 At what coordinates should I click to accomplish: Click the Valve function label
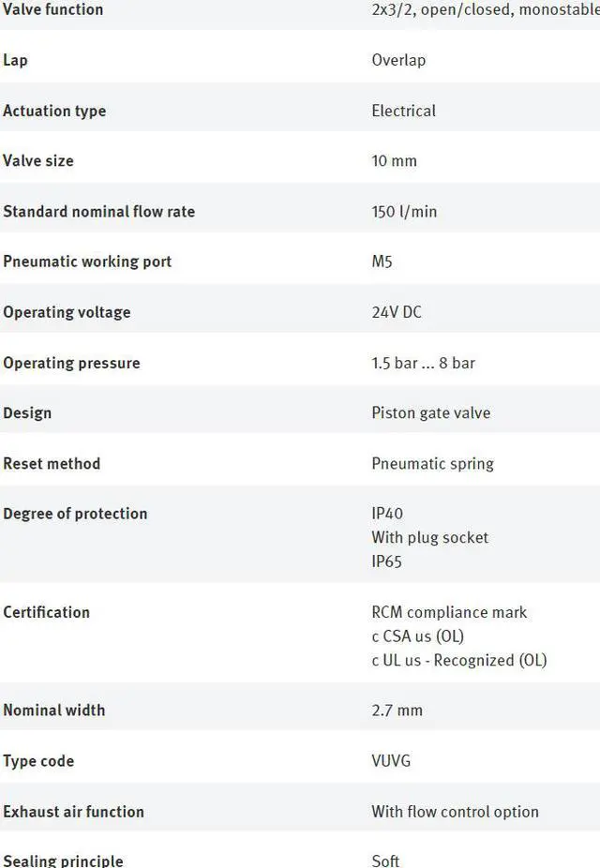pyautogui.click(x=53, y=9)
